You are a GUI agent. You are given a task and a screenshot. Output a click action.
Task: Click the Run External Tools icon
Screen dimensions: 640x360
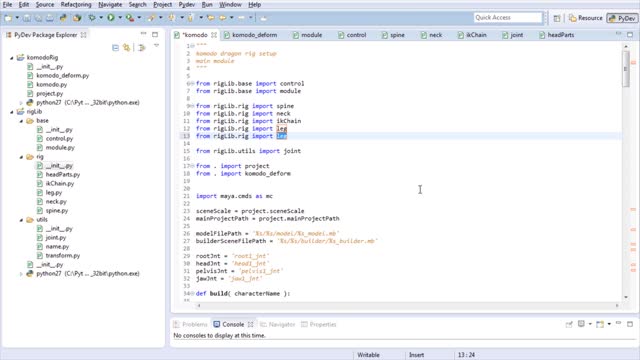pyautogui.click(x=129, y=18)
